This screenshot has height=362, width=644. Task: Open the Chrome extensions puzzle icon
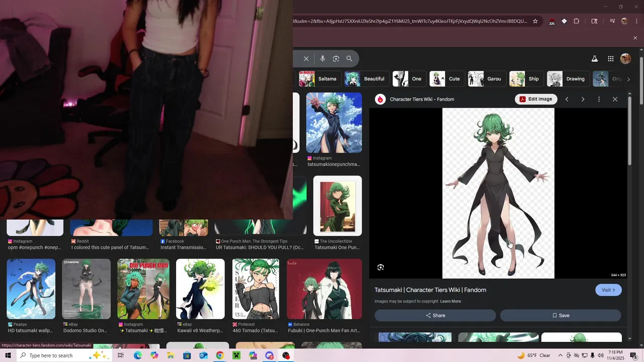tap(577, 21)
